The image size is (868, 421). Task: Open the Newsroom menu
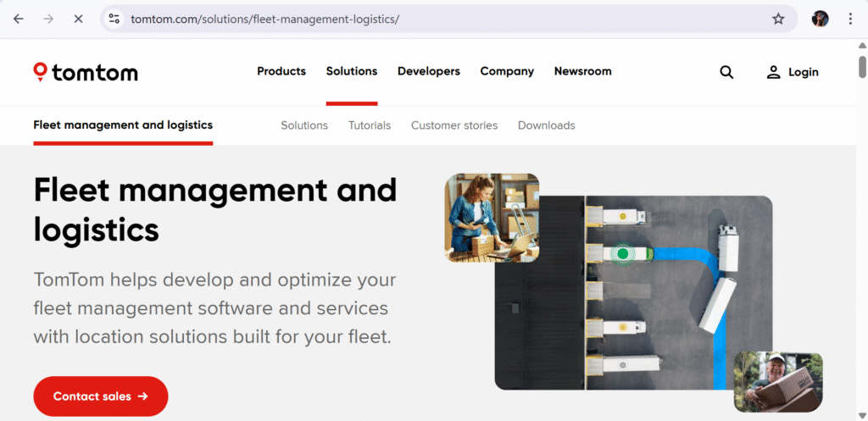pyautogui.click(x=583, y=71)
